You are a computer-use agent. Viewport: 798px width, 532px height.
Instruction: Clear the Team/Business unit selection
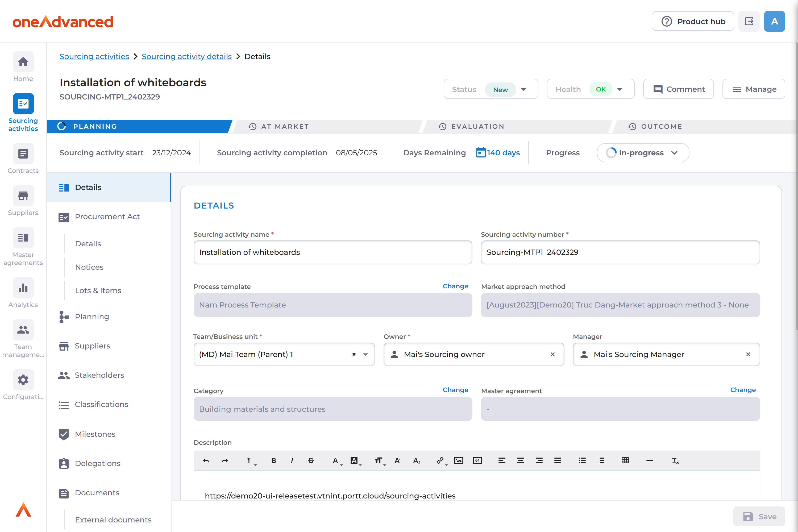click(354, 354)
